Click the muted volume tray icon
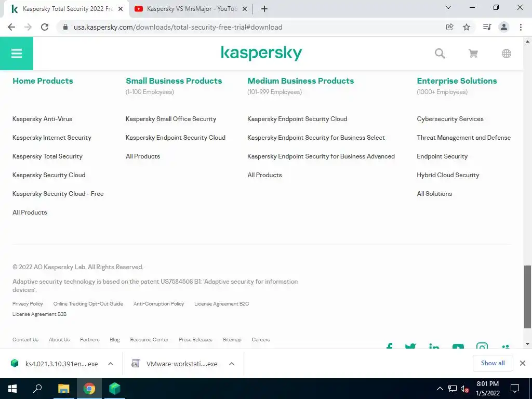 [x=464, y=389]
